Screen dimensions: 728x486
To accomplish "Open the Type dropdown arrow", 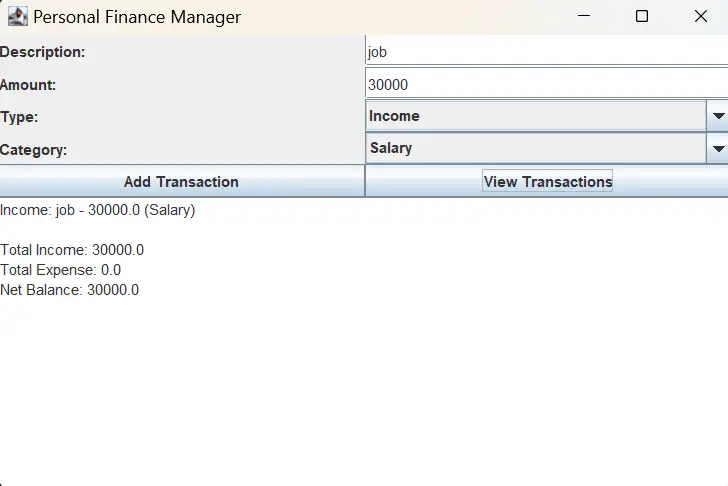I will 718,116.
